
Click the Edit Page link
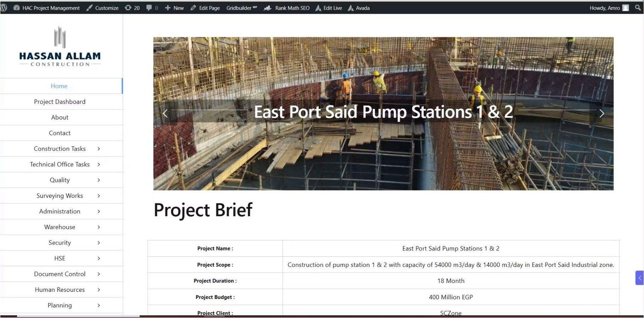click(205, 8)
